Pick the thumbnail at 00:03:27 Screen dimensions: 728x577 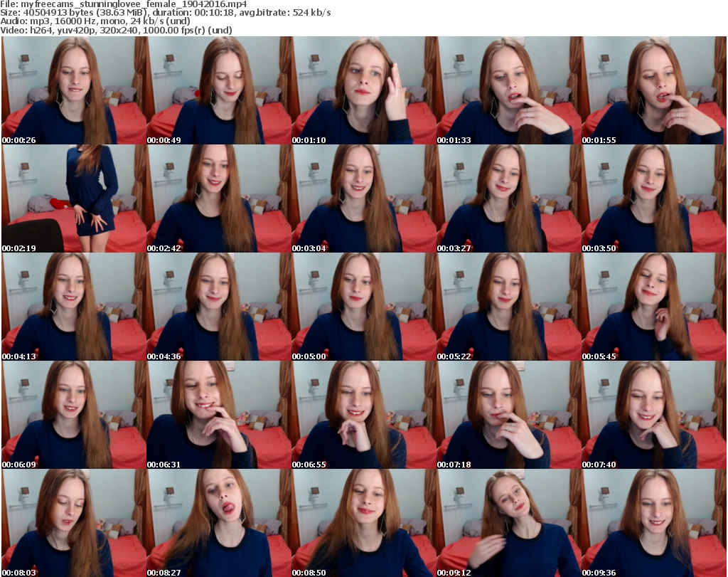coord(509,198)
